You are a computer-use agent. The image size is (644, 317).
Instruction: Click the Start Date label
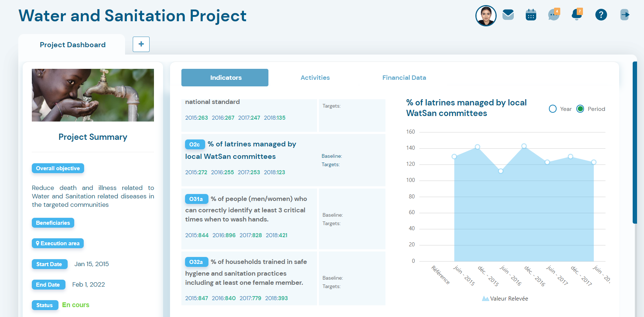coord(49,264)
